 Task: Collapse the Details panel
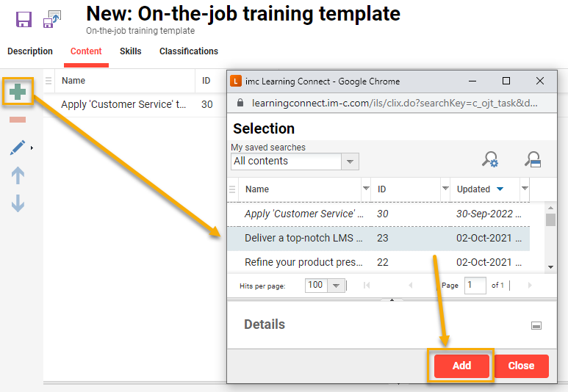536,325
